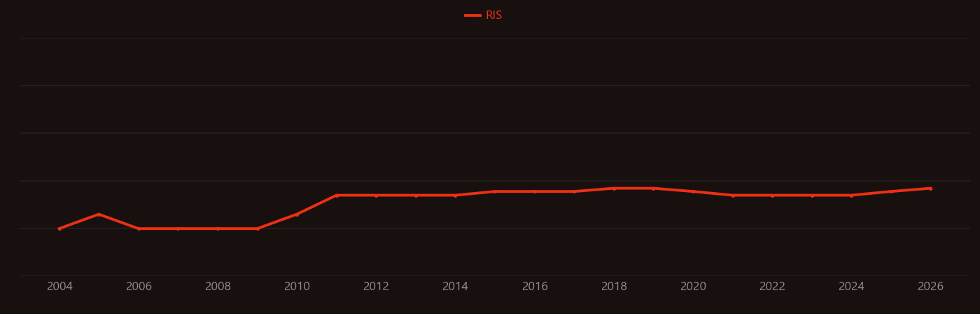Click the 2012 x-axis label
Viewport: 980px width, 314px height.
pyautogui.click(x=376, y=287)
